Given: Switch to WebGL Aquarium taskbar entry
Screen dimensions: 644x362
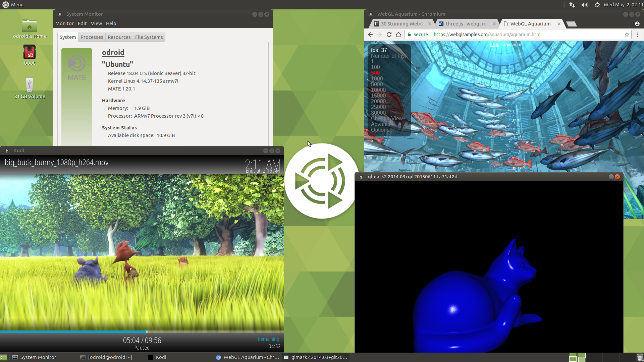Looking at the screenshot, I should [x=248, y=357].
